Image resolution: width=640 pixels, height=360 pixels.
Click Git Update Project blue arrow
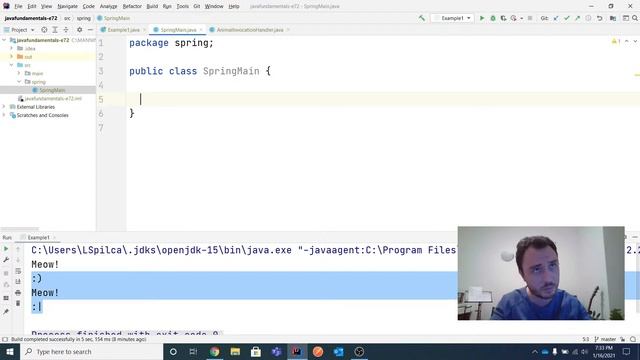point(556,18)
